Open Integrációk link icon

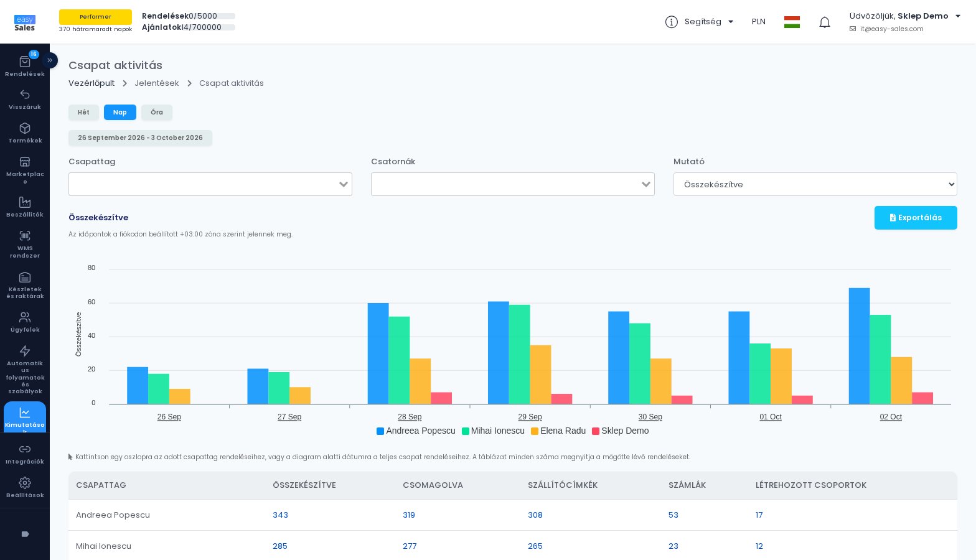pyautogui.click(x=25, y=449)
